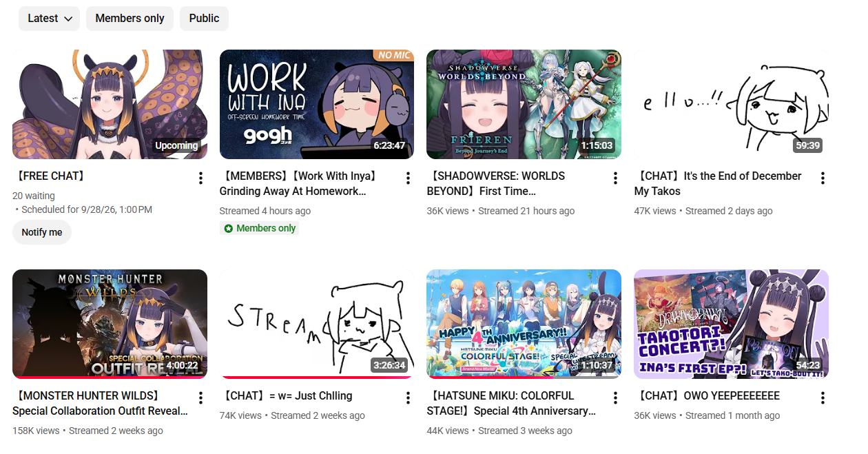Open three-dot menu for Work With Inya video
868x454 pixels.
[x=408, y=178]
